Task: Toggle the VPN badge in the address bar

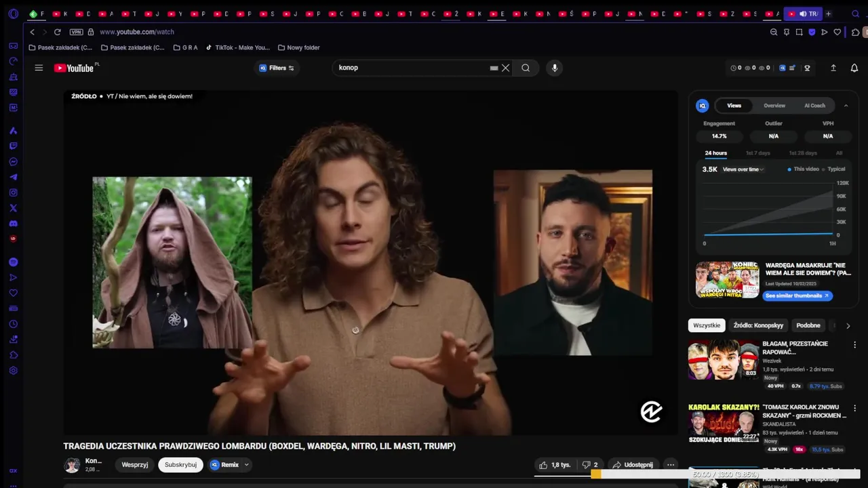Action: pyautogui.click(x=76, y=32)
